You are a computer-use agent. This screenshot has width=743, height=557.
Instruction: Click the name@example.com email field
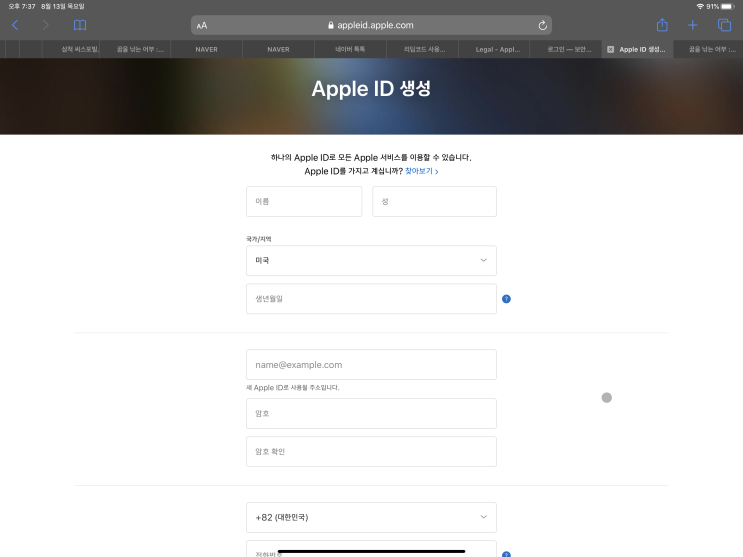coord(371,365)
